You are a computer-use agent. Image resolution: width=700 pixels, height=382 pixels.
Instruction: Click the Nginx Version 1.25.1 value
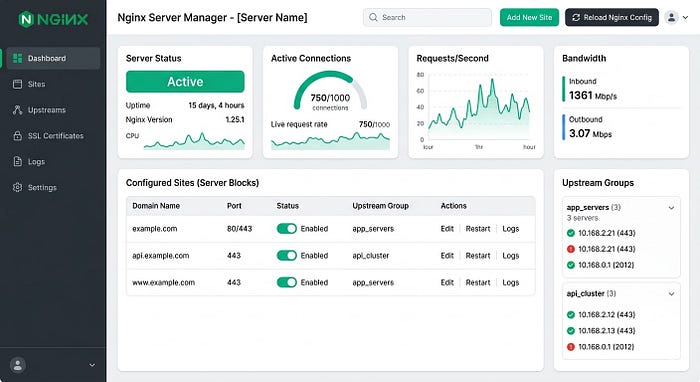pyautogui.click(x=235, y=120)
